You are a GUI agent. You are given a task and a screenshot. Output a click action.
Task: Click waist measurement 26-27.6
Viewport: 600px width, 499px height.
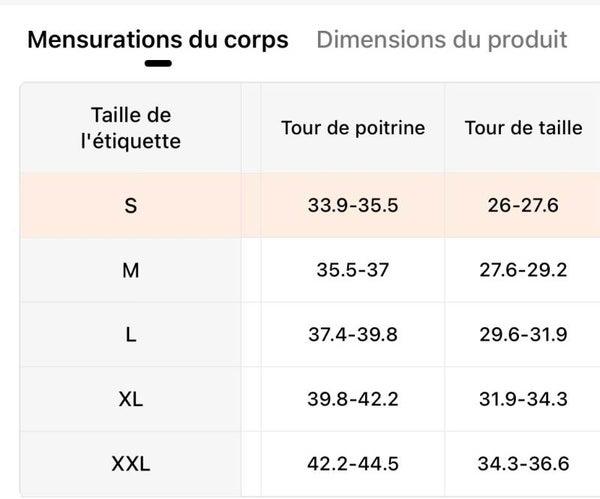pyautogui.click(x=523, y=206)
